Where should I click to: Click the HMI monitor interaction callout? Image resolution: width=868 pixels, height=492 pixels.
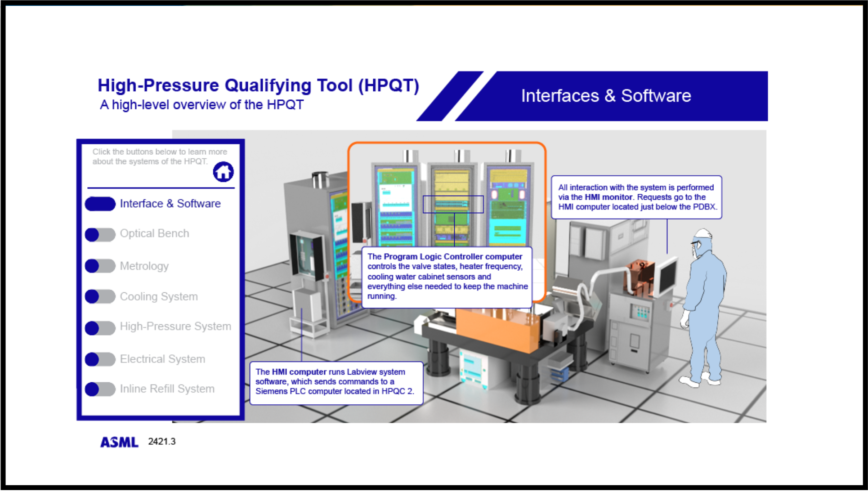click(x=636, y=197)
